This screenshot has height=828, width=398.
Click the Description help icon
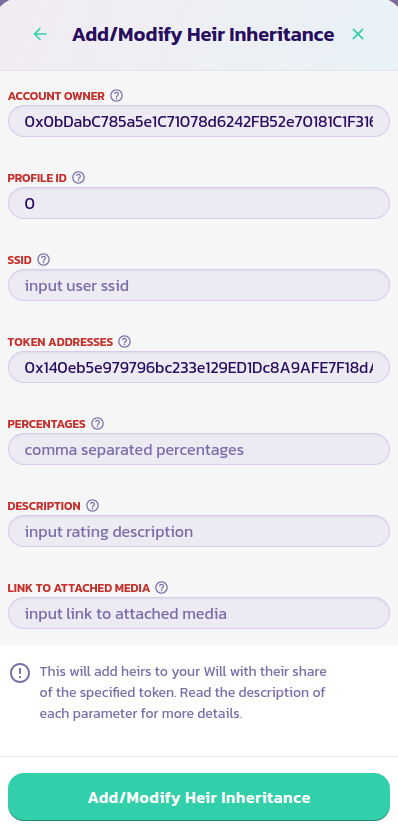pyautogui.click(x=92, y=506)
